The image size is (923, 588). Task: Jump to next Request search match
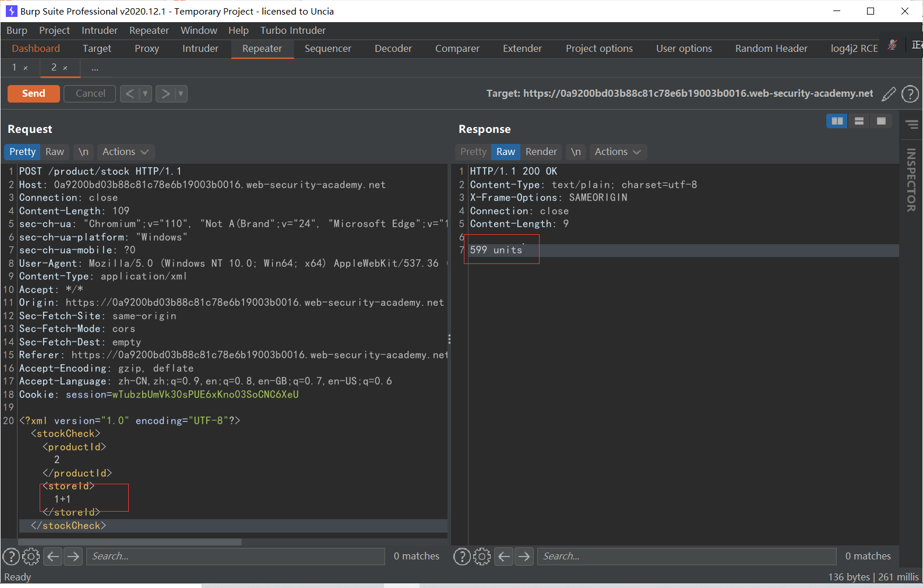click(73, 557)
